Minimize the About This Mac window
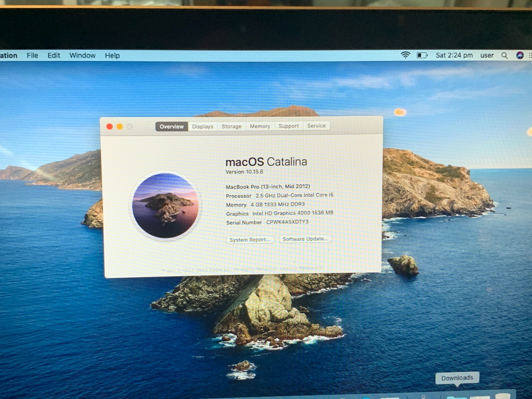532x399 pixels. pos(120,127)
